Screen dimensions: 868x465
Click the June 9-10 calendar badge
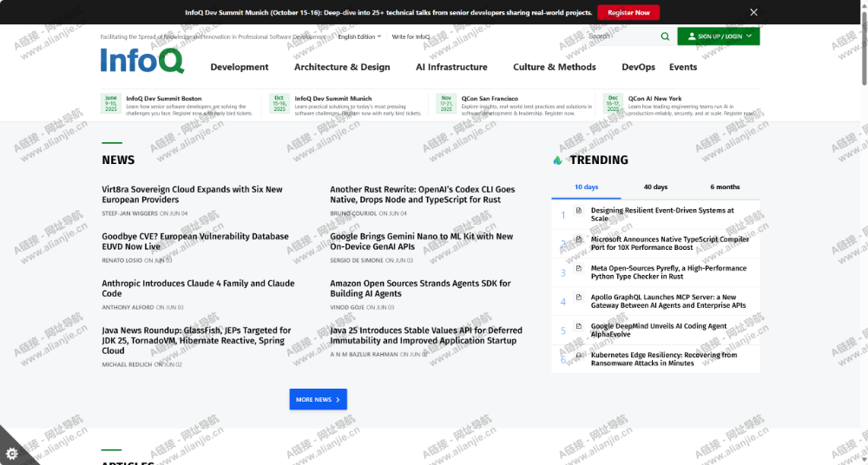[x=111, y=103]
